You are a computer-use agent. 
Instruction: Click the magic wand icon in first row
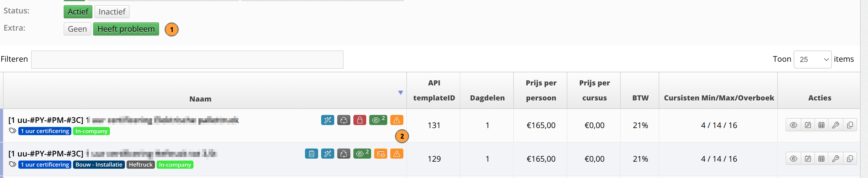tap(327, 120)
